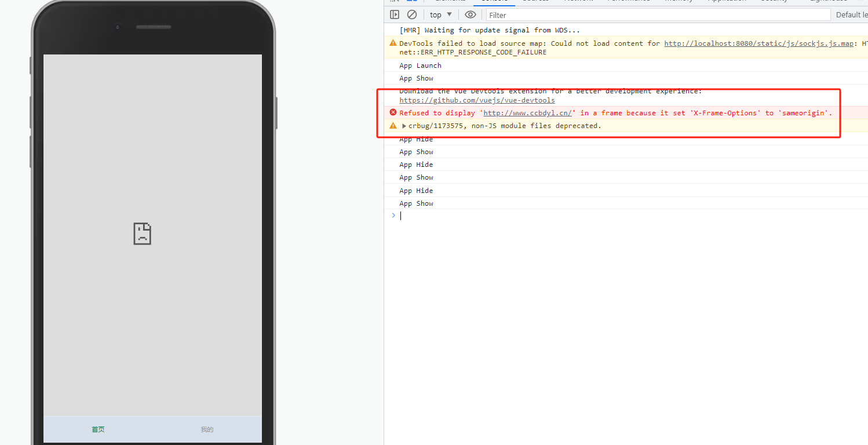
Task: Click the red error icon beside 'Refused to display'
Action: click(393, 112)
